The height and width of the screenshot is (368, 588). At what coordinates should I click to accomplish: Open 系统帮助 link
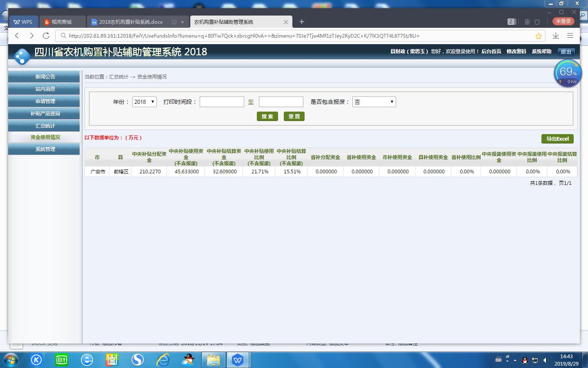(x=541, y=52)
